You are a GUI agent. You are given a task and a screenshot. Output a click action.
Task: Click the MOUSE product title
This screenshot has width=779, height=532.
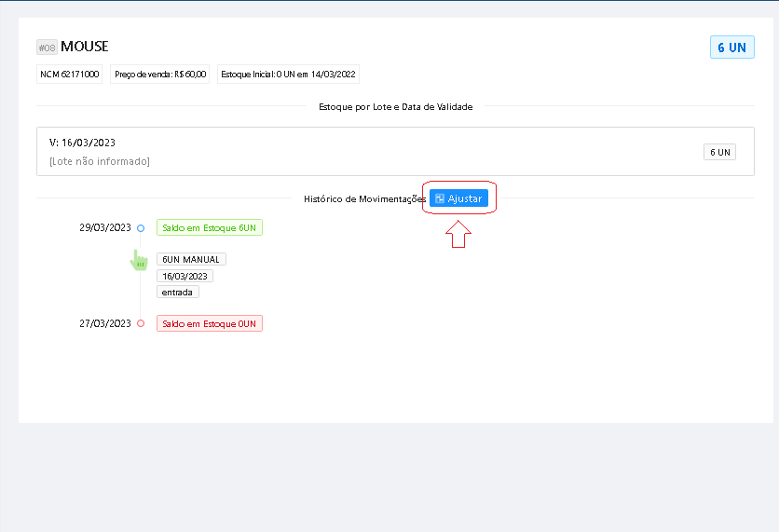[85, 47]
